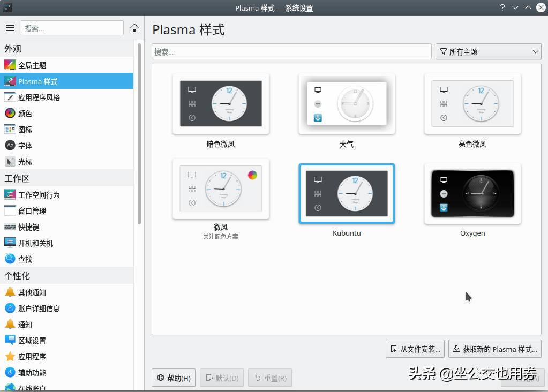Click the 从文件安装 button
This screenshot has width=548, height=392.
[415, 349]
